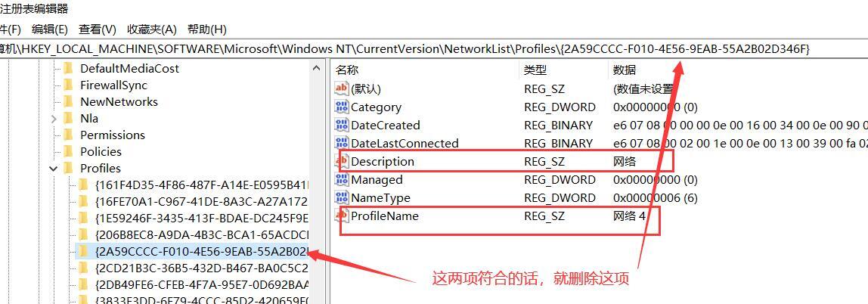Click the Profiles folder icon
The width and height of the screenshot is (868, 304).
[x=69, y=168]
